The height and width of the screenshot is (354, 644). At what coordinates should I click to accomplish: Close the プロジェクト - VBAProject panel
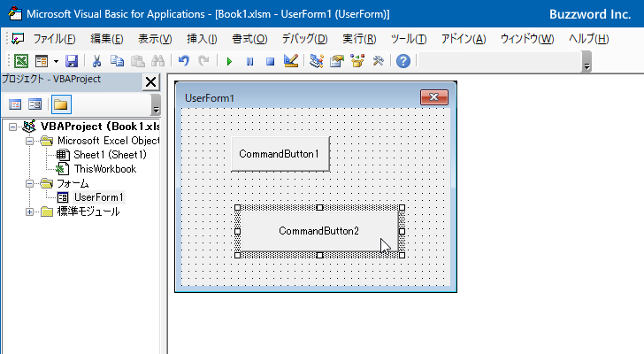click(150, 81)
